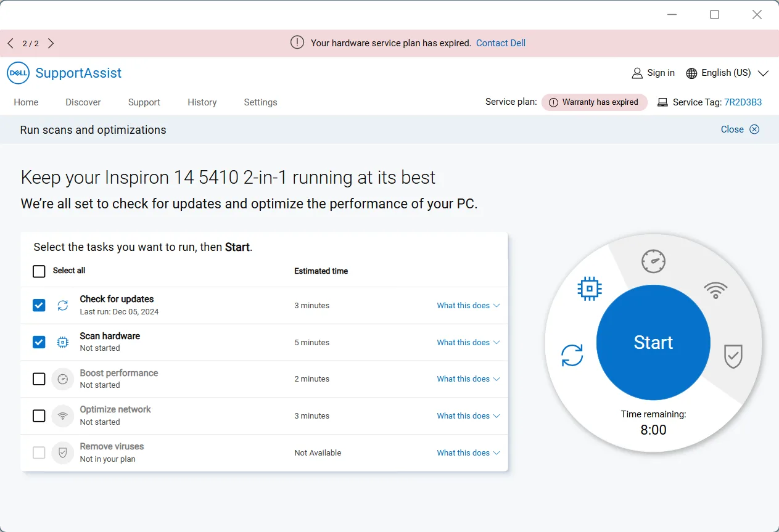
Task: Click Remove viruses shield icon in list
Action: click(63, 453)
